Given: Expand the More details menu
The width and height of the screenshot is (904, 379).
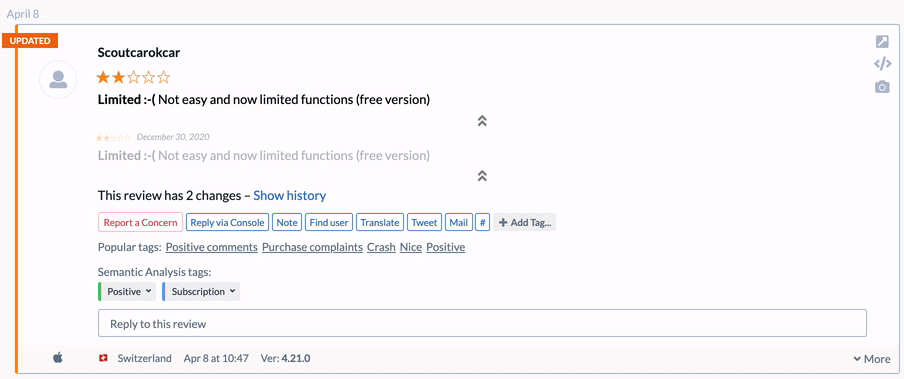Looking at the screenshot, I should coord(872,359).
